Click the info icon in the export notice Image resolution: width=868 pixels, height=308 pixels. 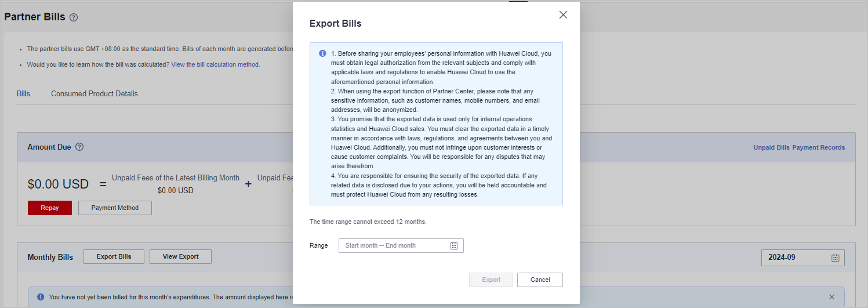322,54
